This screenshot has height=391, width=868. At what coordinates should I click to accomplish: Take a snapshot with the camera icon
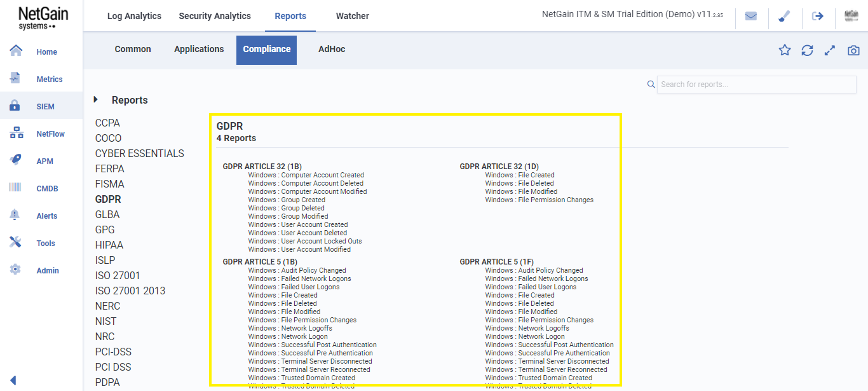point(853,50)
